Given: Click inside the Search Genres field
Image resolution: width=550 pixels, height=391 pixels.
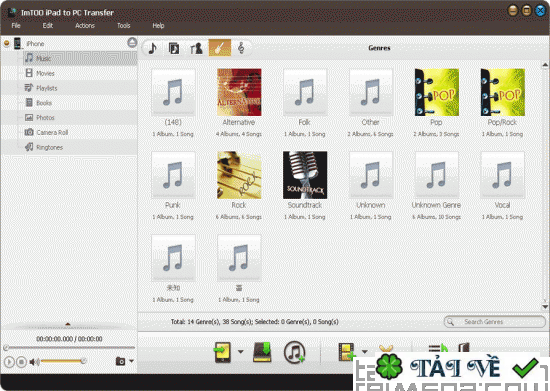Looking at the screenshot, I should (x=495, y=322).
